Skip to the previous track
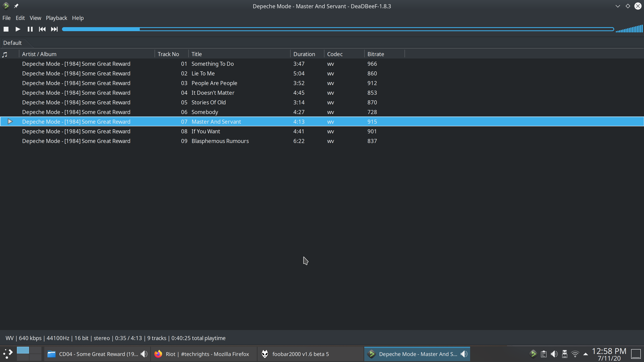 (x=42, y=29)
